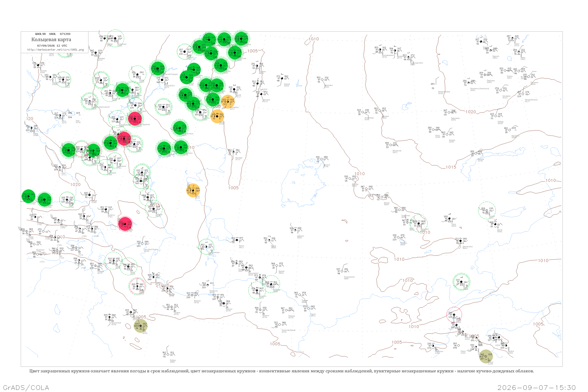Click the Кольцевая карта title
The width and height of the screenshot is (588, 392).
(x=51, y=40)
